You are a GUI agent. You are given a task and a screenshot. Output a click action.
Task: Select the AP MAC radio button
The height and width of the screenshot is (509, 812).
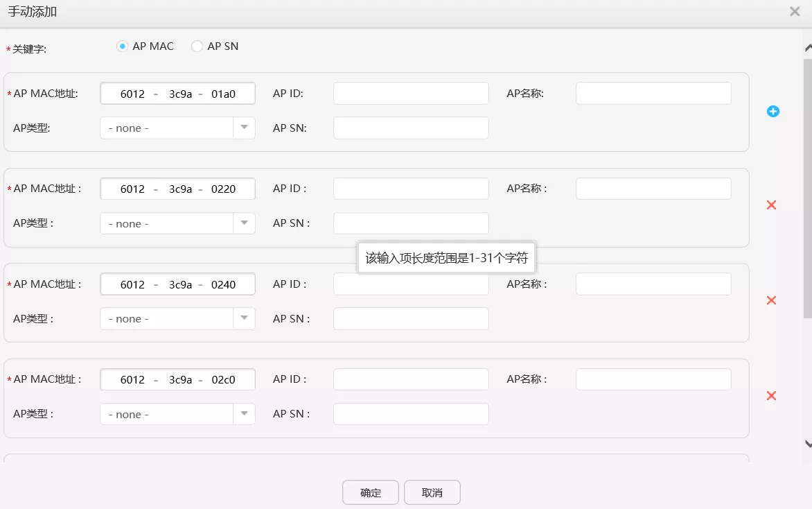pyautogui.click(x=123, y=46)
